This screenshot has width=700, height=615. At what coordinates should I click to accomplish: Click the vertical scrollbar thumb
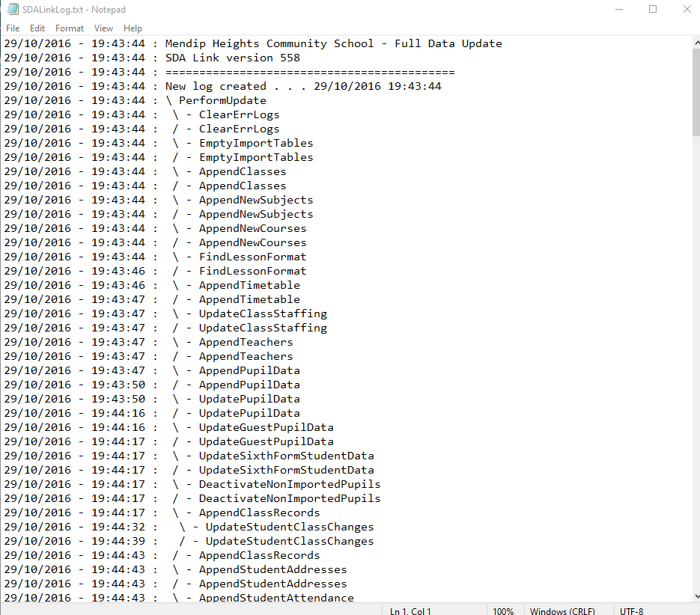coord(696,92)
